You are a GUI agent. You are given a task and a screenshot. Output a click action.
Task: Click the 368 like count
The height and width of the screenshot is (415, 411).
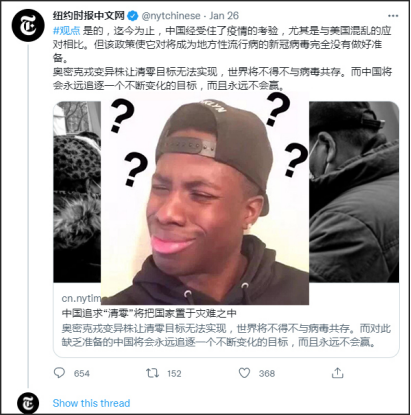[267, 373]
